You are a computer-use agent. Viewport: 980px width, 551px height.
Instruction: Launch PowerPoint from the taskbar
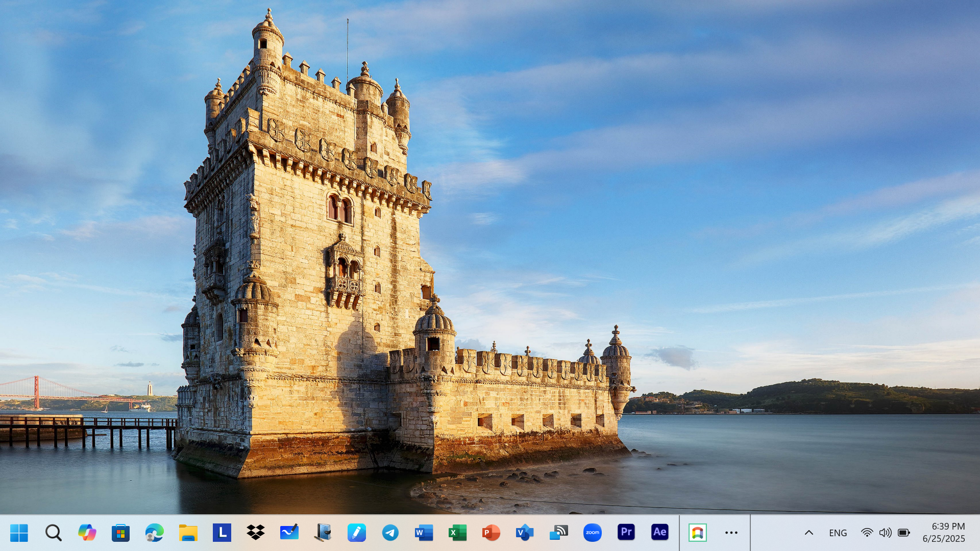(491, 533)
